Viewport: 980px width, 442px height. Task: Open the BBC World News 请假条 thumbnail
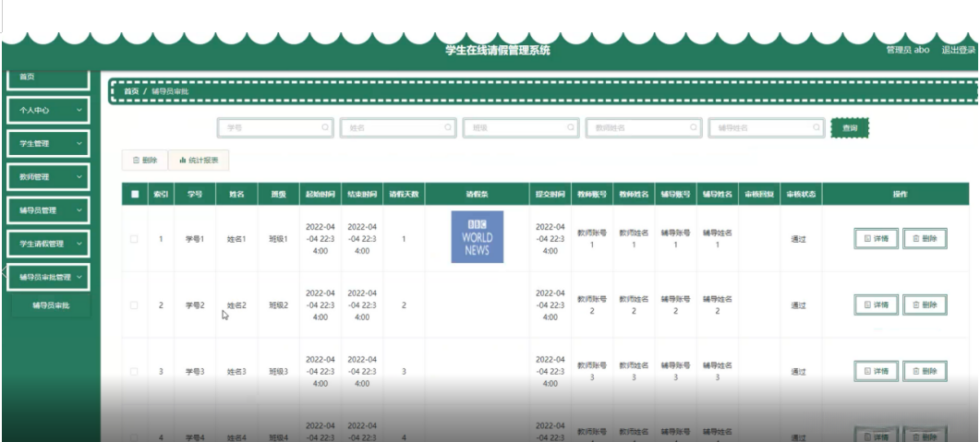click(477, 237)
